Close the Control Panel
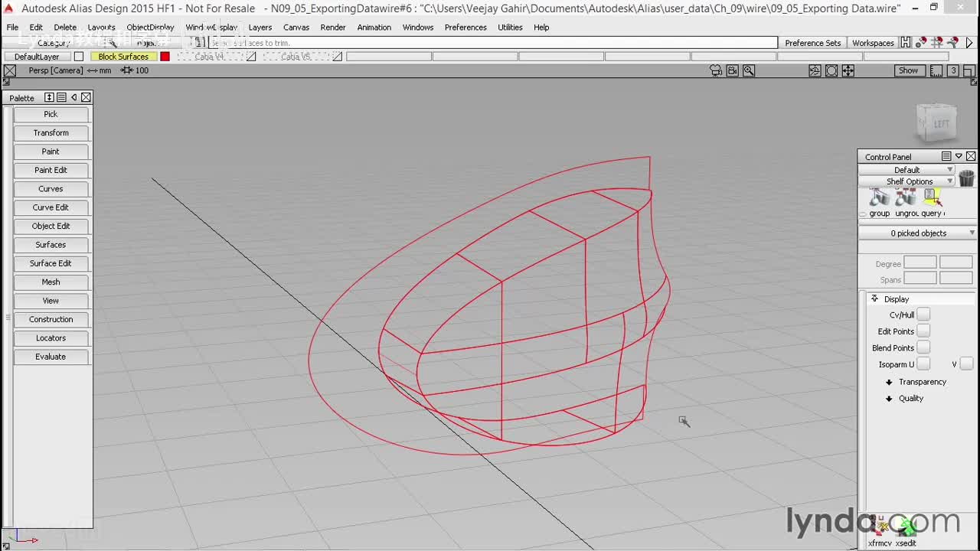Image resolution: width=980 pixels, height=551 pixels. pyautogui.click(x=971, y=156)
